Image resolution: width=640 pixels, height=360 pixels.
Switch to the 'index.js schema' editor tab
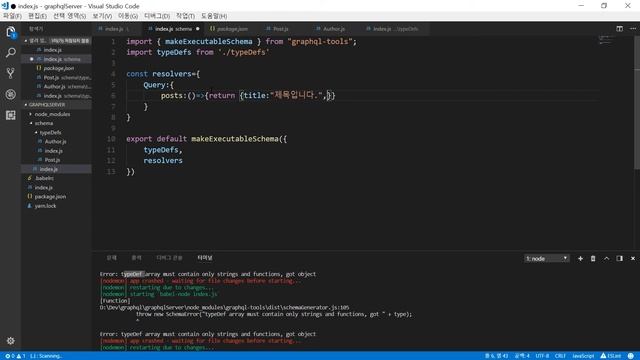click(x=173, y=29)
